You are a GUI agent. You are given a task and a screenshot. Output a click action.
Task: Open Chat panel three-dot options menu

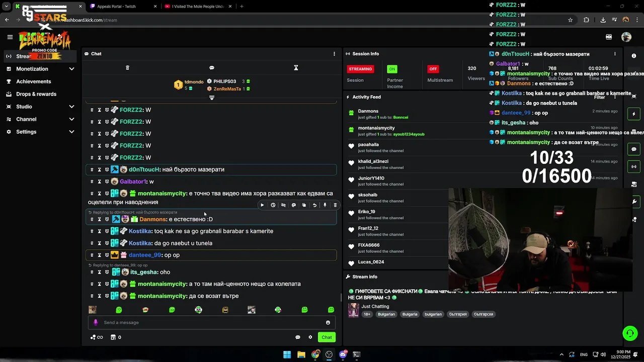pyautogui.click(x=334, y=54)
